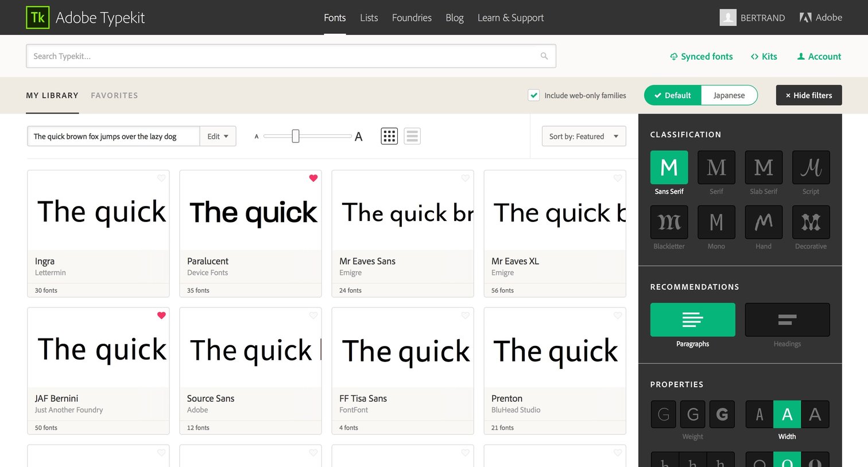This screenshot has width=868, height=467.
Task: Switch to list view
Action: pyautogui.click(x=412, y=136)
